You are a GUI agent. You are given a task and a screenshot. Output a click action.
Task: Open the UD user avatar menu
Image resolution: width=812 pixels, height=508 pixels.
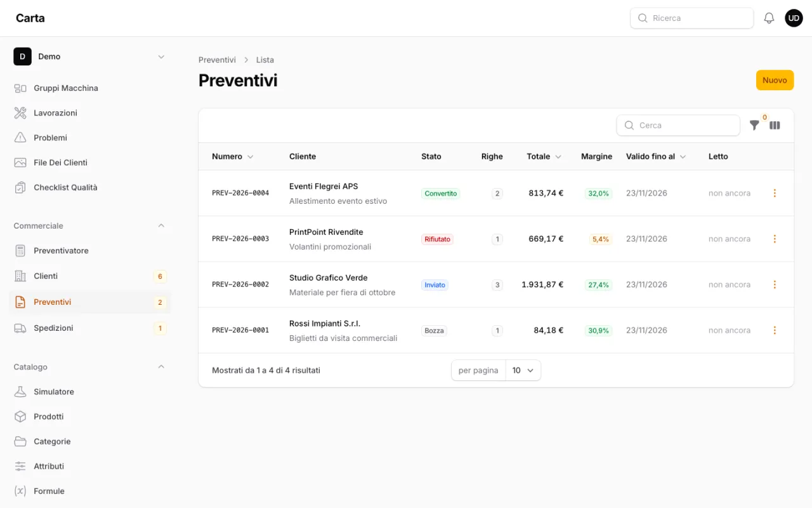click(794, 18)
